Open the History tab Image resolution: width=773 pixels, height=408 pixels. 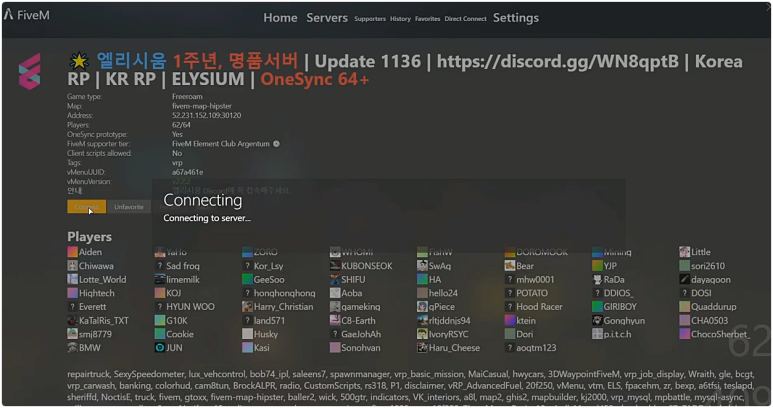tap(400, 19)
